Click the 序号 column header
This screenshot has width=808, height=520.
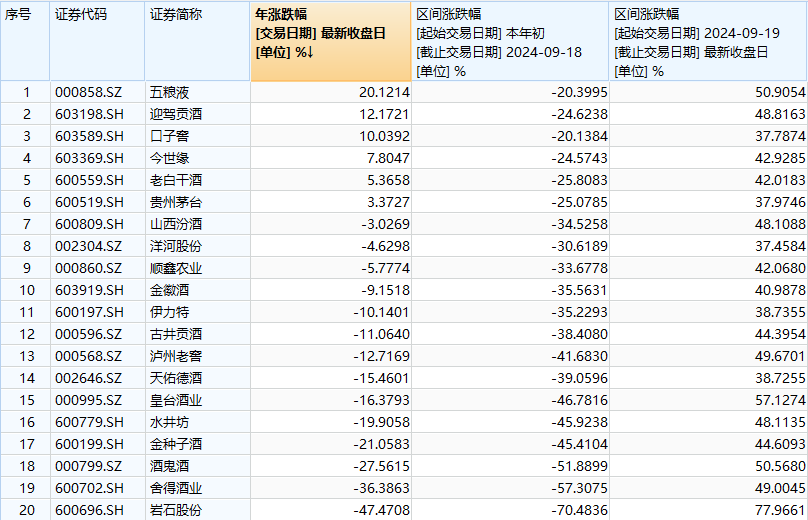point(25,41)
